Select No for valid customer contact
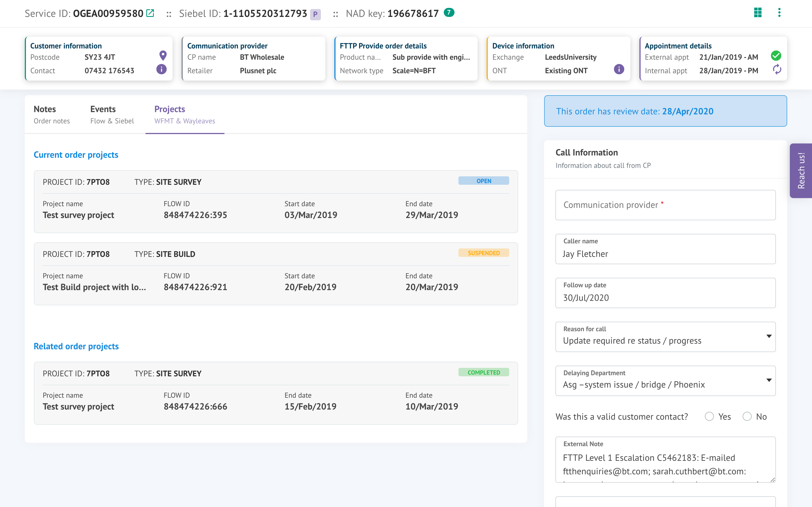The image size is (812, 507). click(x=747, y=417)
